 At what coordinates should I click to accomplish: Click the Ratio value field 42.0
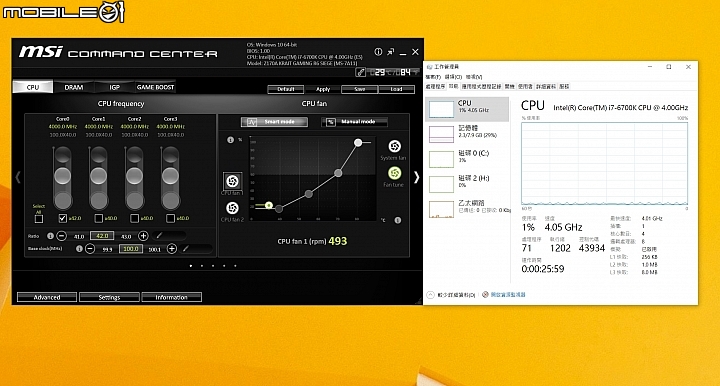(x=102, y=236)
